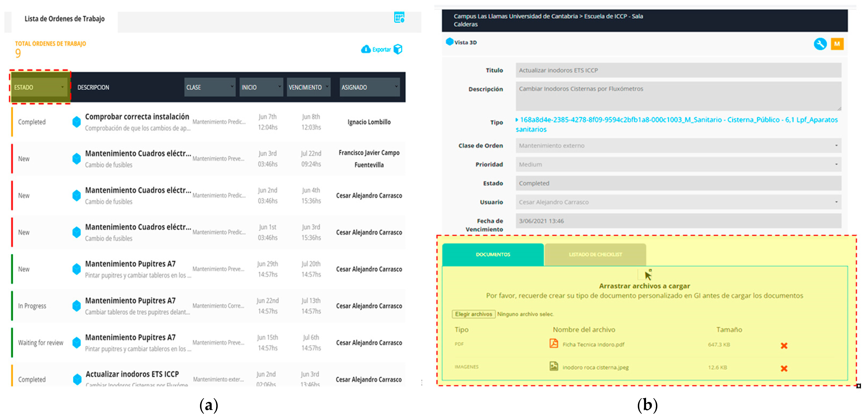Click the Titulo input field

[x=678, y=70]
